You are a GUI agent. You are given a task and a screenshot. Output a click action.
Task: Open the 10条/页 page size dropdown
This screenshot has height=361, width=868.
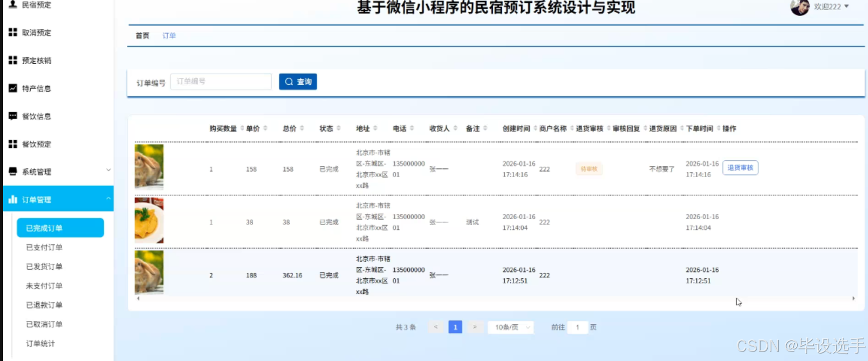(511, 327)
